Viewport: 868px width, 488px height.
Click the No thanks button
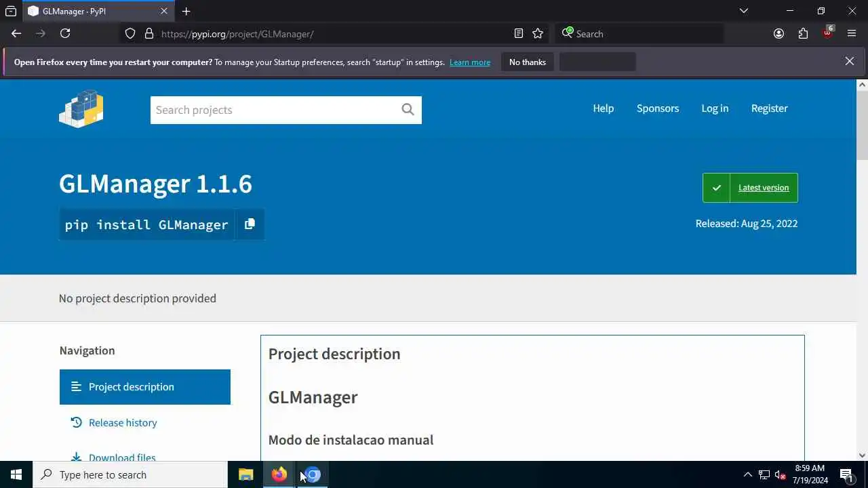(x=528, y=62)
